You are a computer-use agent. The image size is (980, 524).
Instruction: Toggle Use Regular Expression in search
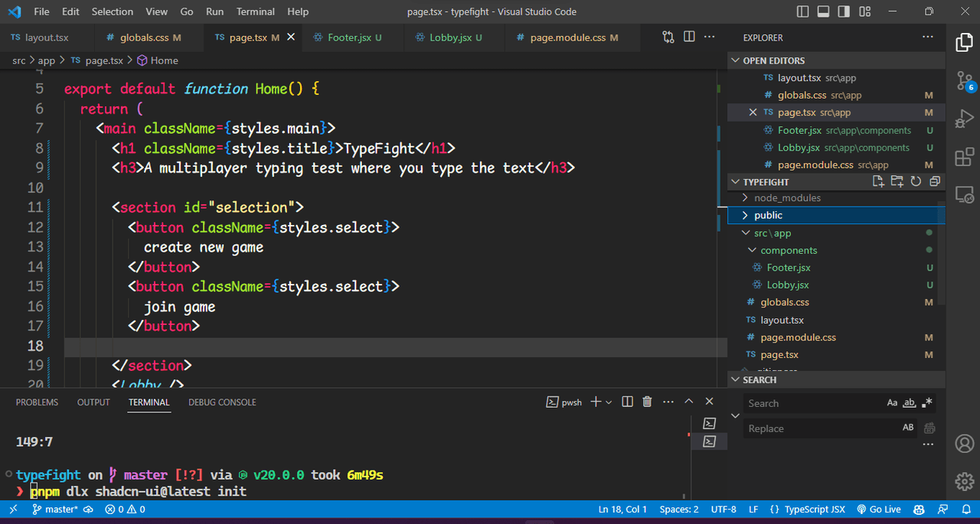point(927,402)
